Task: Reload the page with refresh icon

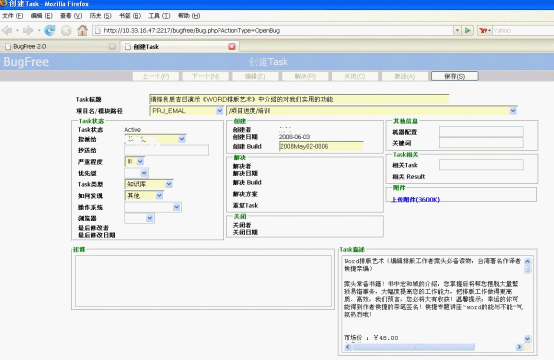Action: 50,30
